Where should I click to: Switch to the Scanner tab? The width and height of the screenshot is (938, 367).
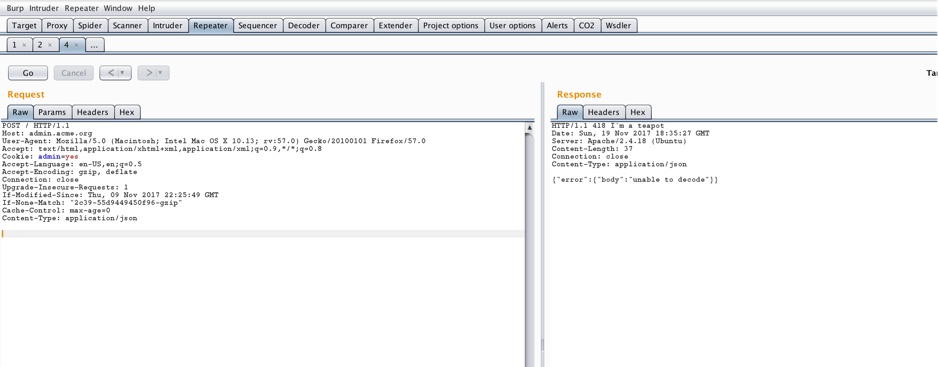(127, 26)
